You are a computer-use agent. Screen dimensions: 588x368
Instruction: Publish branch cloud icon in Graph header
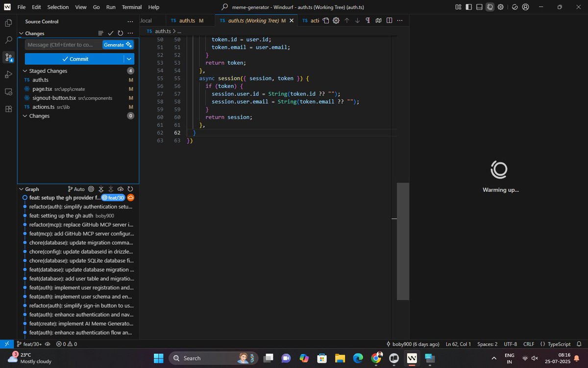[121, 189]
